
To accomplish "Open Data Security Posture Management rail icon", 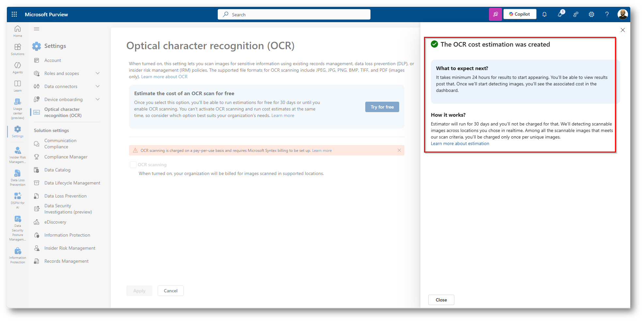I will tap(18, 228).
